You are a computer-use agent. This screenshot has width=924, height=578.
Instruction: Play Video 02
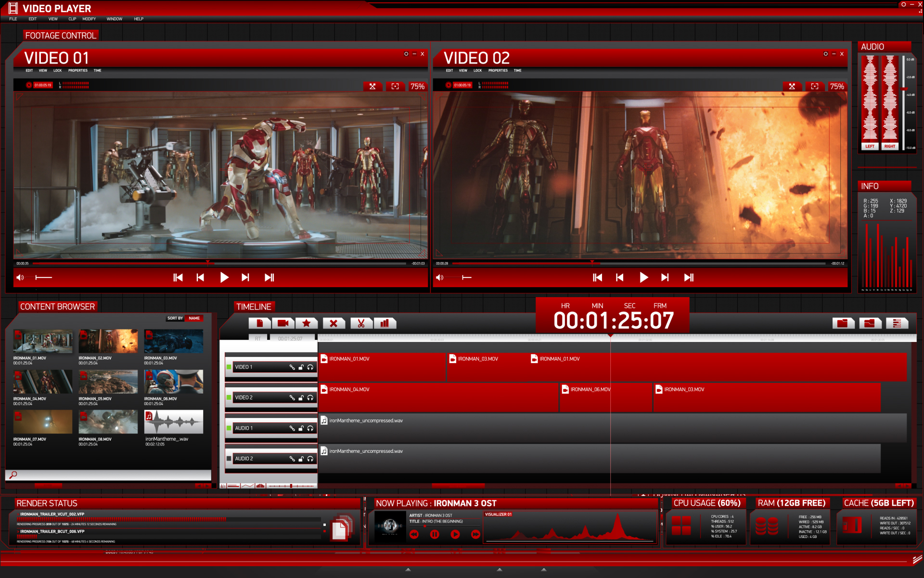pos(644,277)
